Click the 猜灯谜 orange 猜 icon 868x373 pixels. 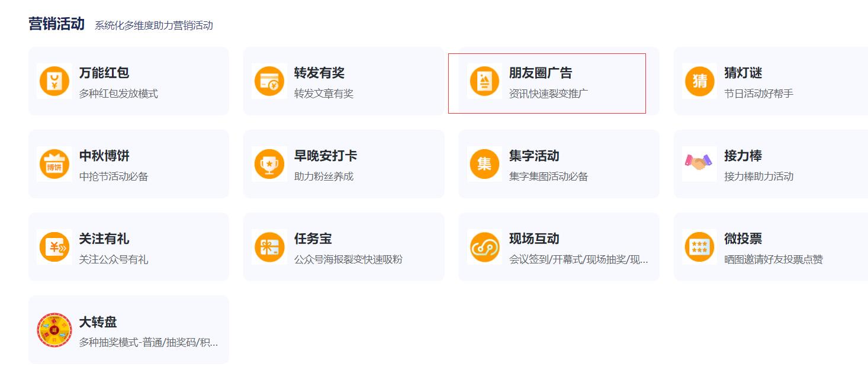(699, 81)
